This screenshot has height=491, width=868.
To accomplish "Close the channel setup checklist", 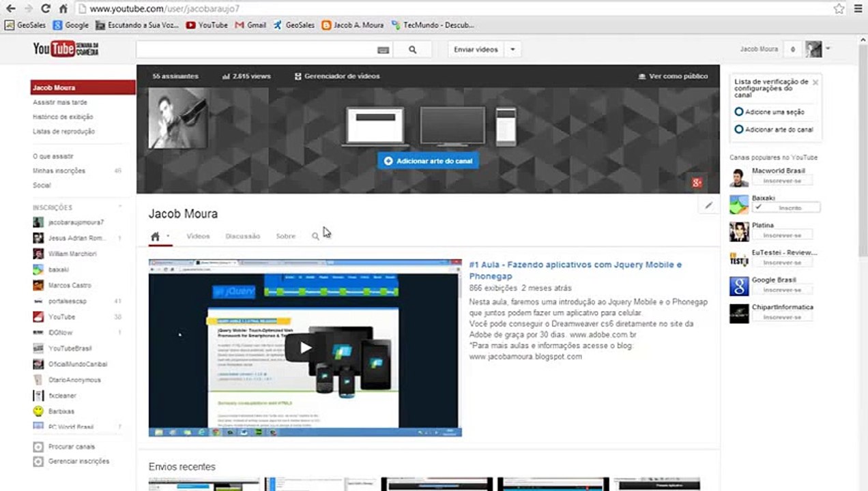I will click(x=815, y=83).
